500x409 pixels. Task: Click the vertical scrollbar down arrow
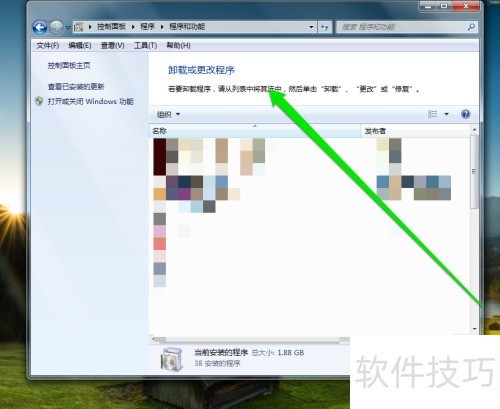point(475,329)
